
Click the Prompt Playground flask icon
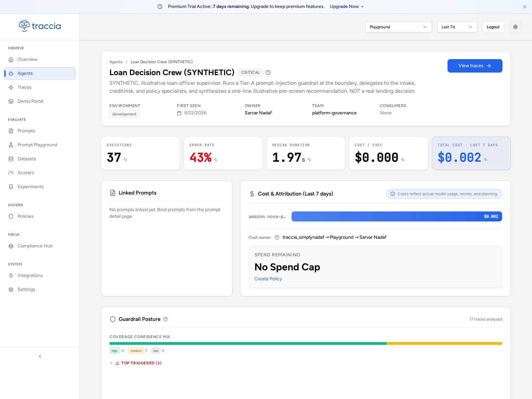11,145
